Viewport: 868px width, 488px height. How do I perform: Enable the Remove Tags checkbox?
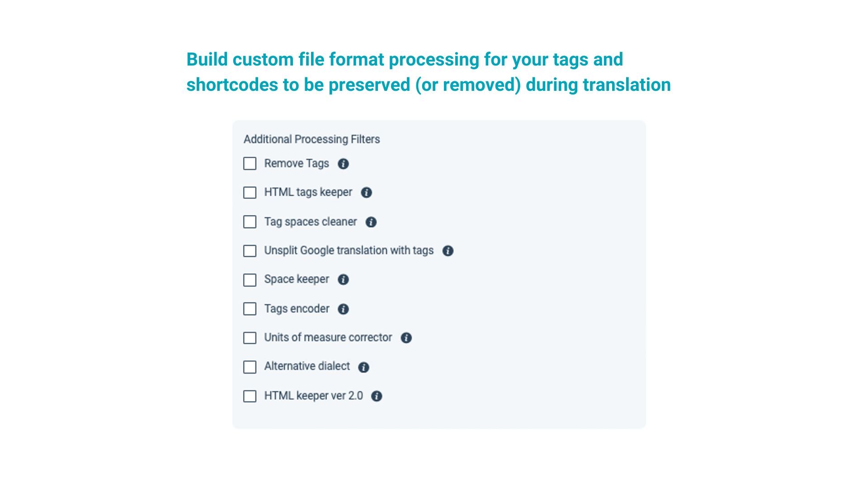click(x=250, y=164)
